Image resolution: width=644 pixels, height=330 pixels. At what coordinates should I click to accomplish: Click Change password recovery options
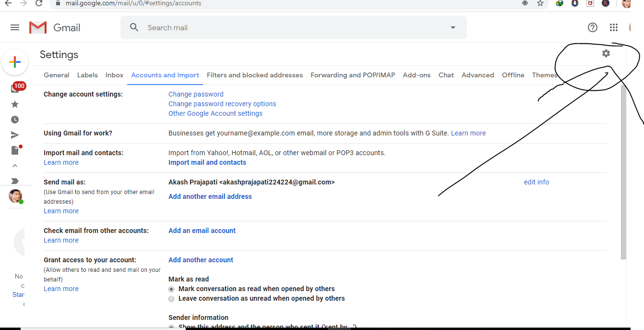[x=222, y=104]
